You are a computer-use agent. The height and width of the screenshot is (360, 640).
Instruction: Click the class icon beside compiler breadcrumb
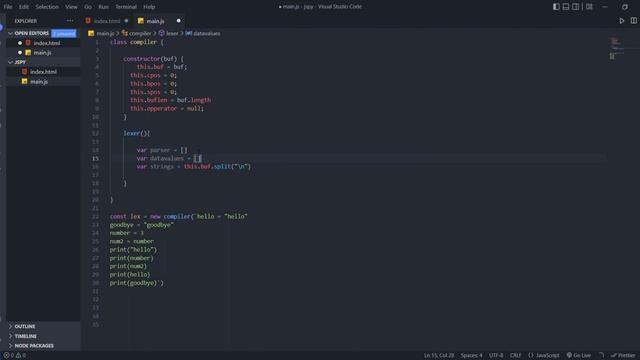pyautogui.click(x=124, y=33)
